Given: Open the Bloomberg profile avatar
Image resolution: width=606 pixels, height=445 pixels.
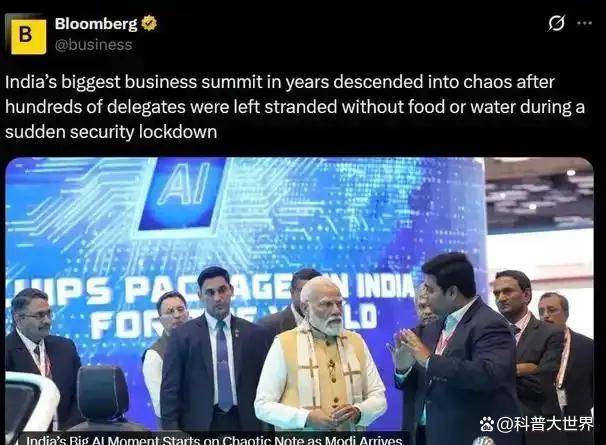Looking at the screenshot, I should [27, 36].
